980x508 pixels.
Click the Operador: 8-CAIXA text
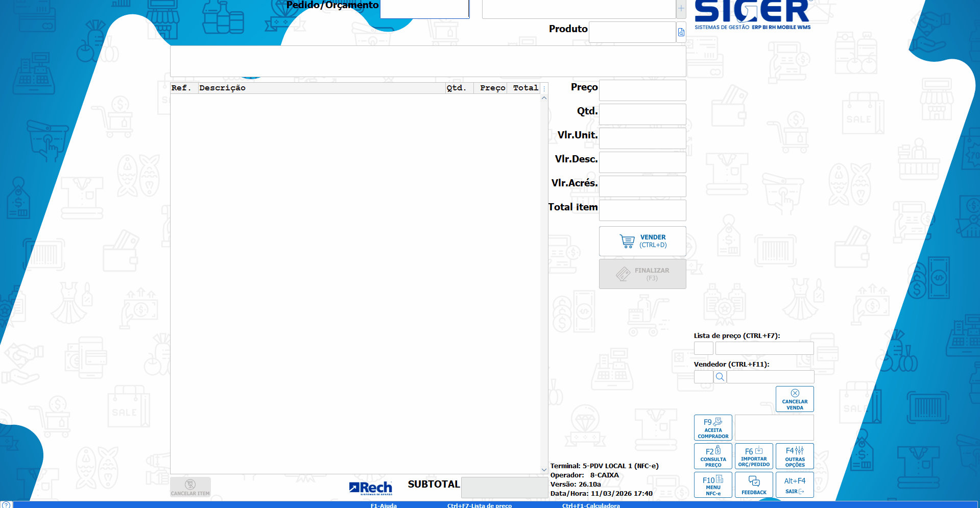[585, 475]
